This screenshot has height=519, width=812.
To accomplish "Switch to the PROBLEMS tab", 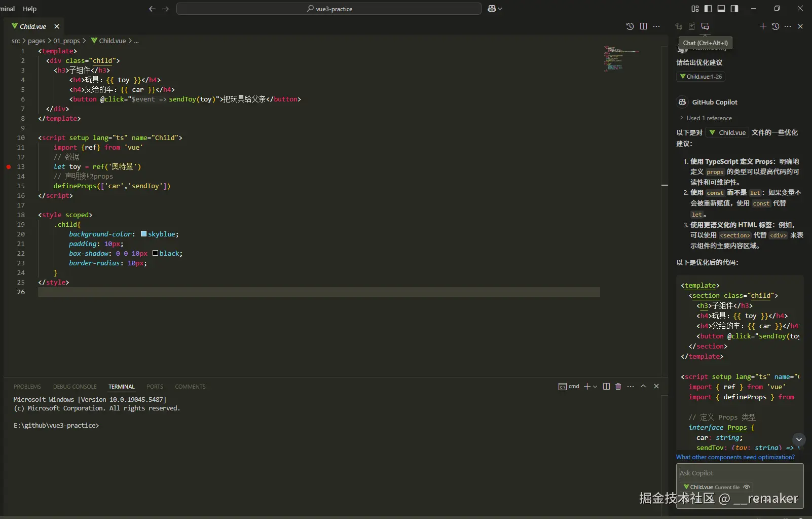I will pos(27,387).
